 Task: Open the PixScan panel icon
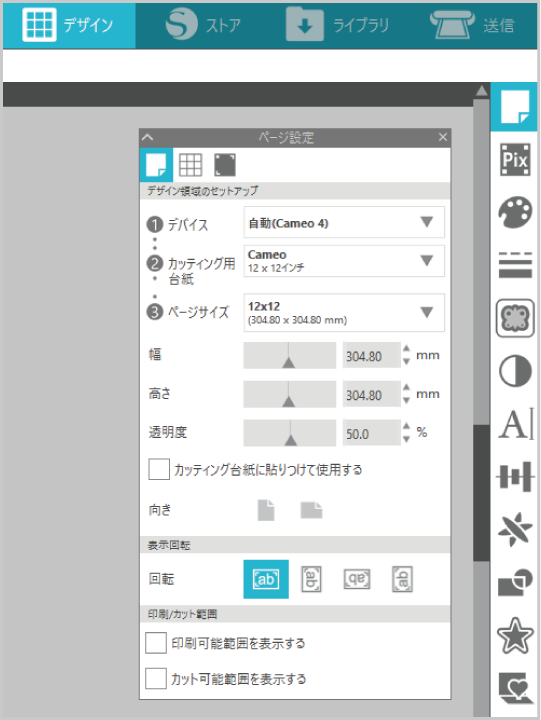515,160
